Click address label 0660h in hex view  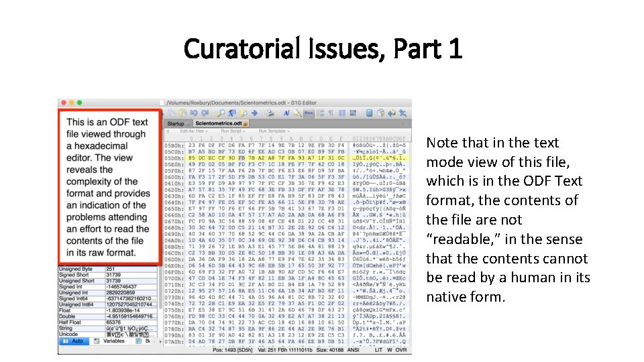(x=174, y=215)
